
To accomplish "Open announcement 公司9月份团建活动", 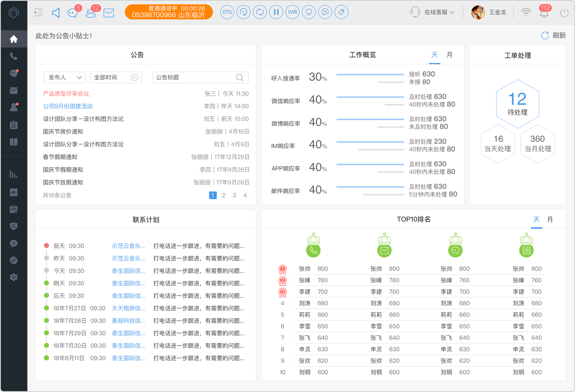I will (x=68, y=106).
